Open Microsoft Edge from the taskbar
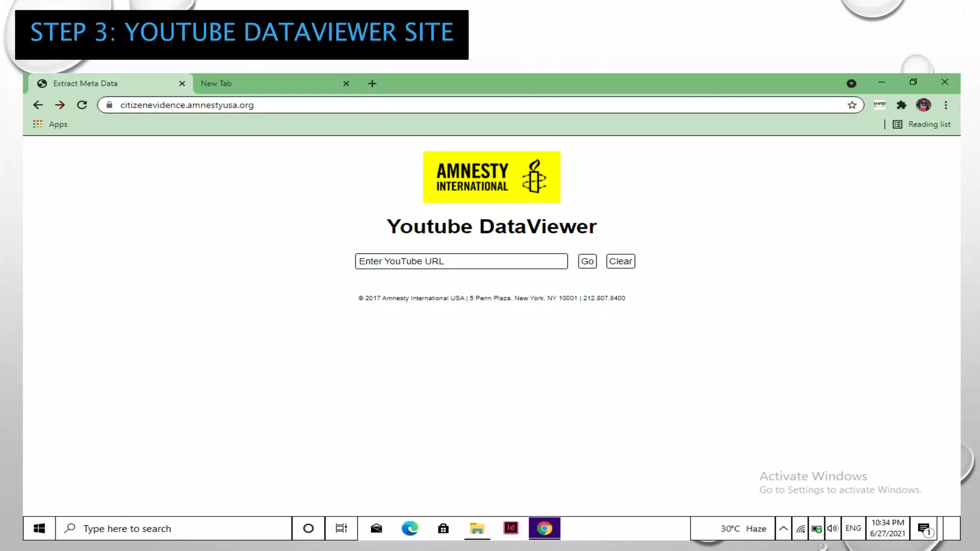Image resolution: width=980 pixels, height=551 pixels. click(410, 529)
